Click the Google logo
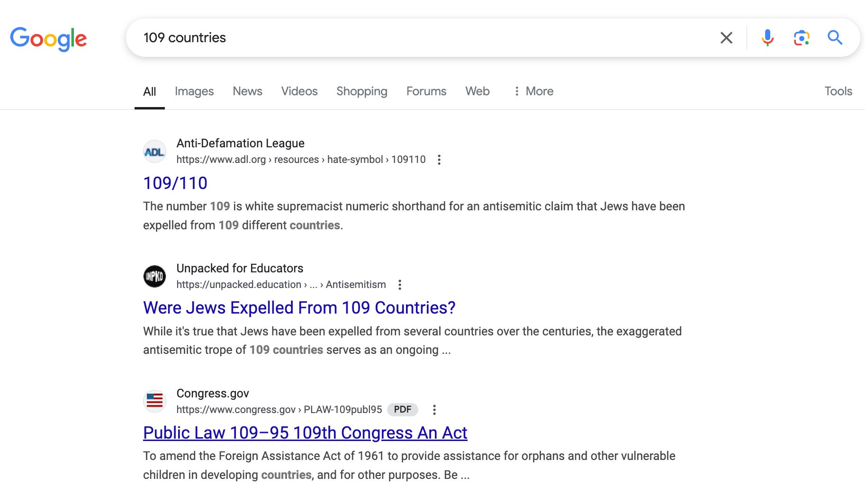The width and height of the screenshot is (865, 504). coord(48,39)
